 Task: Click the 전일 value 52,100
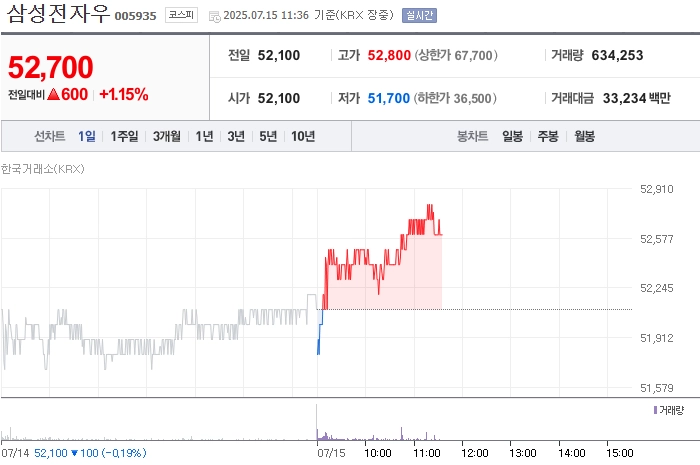pos(279,55)
